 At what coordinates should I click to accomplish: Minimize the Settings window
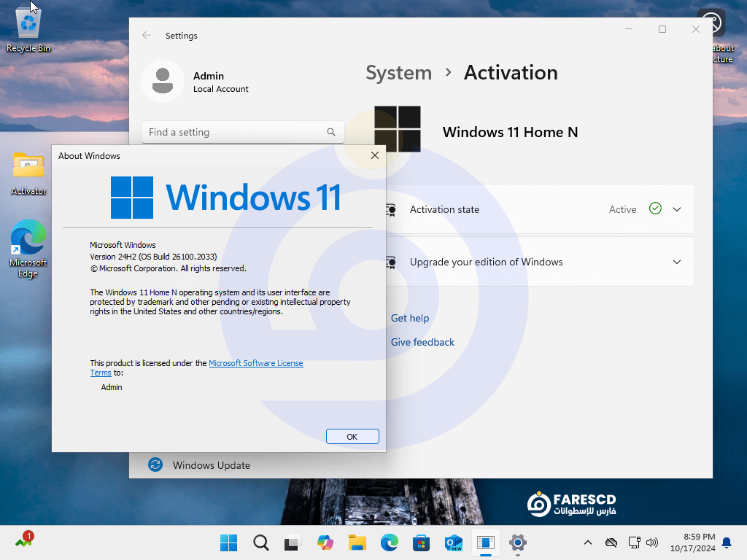[x=629, y=29]
